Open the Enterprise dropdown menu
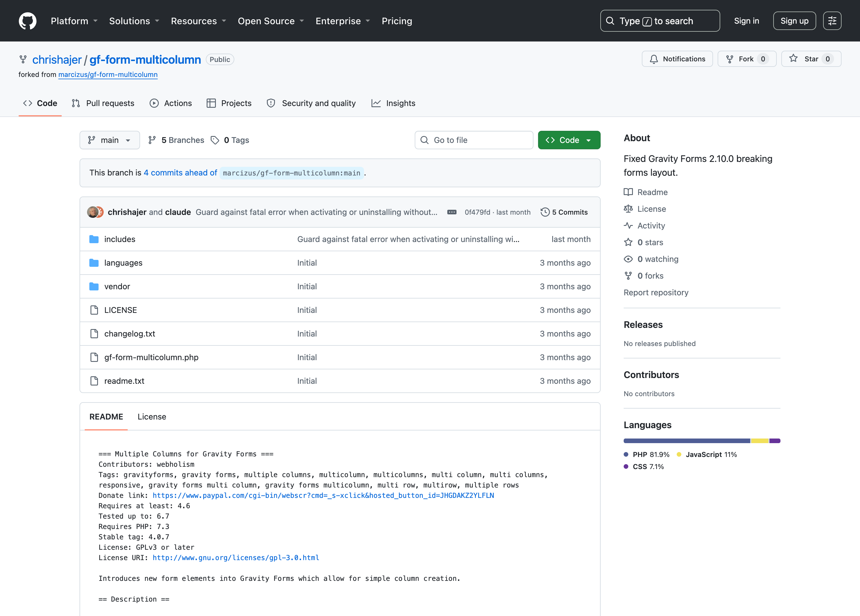Image resolution: width=860 pixels, height=616 pixels. (343, 21)
